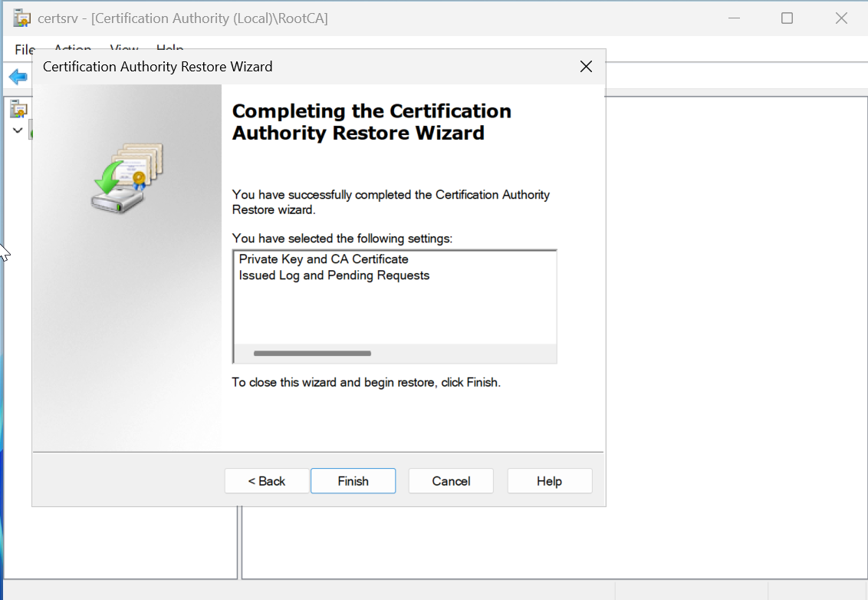The width and height of the screenshot is (868, 600).
Task: Open the Action menu
Action: [x=73, y=49]
